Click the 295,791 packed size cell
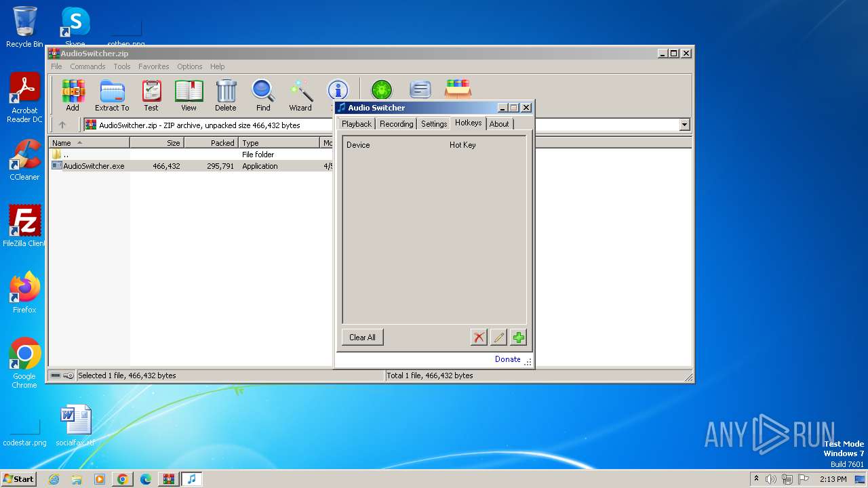 click(x=220, y=166)
